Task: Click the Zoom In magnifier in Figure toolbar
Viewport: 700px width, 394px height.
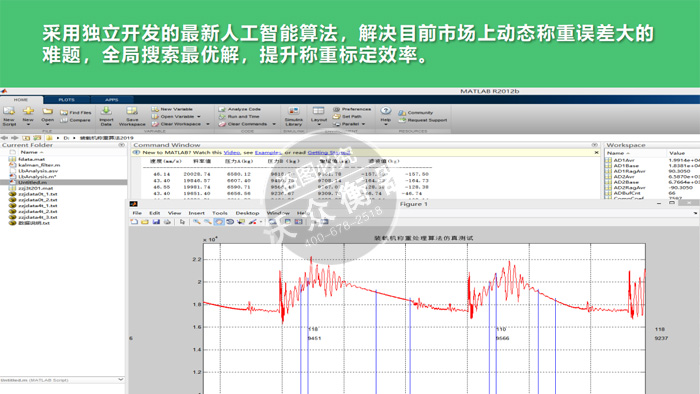Action: (x=196, y=222)
